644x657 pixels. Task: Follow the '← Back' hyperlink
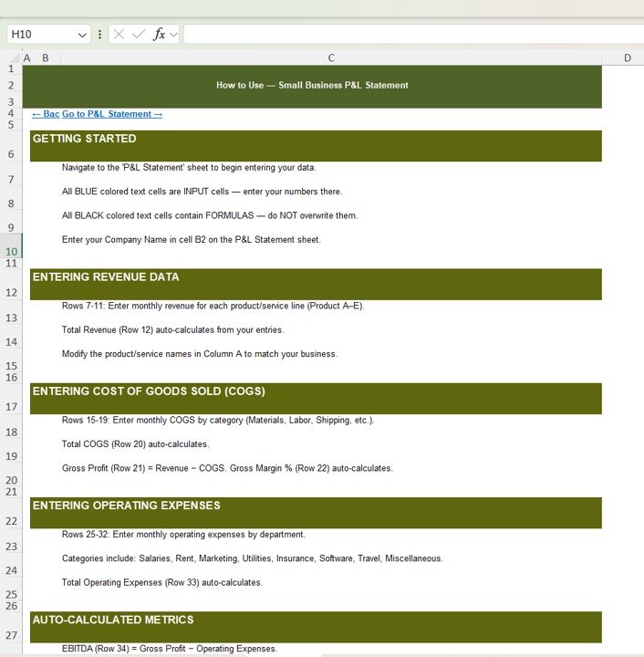pos(46,114)
